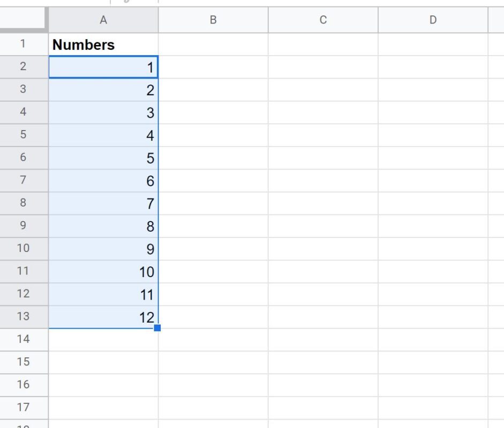
Task: Select row 2 header
Action: pos(24,67)
